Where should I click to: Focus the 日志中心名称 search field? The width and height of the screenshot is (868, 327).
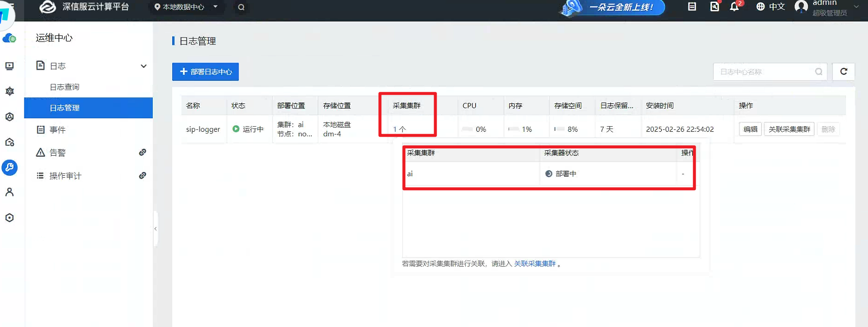[x=765, y=71]
